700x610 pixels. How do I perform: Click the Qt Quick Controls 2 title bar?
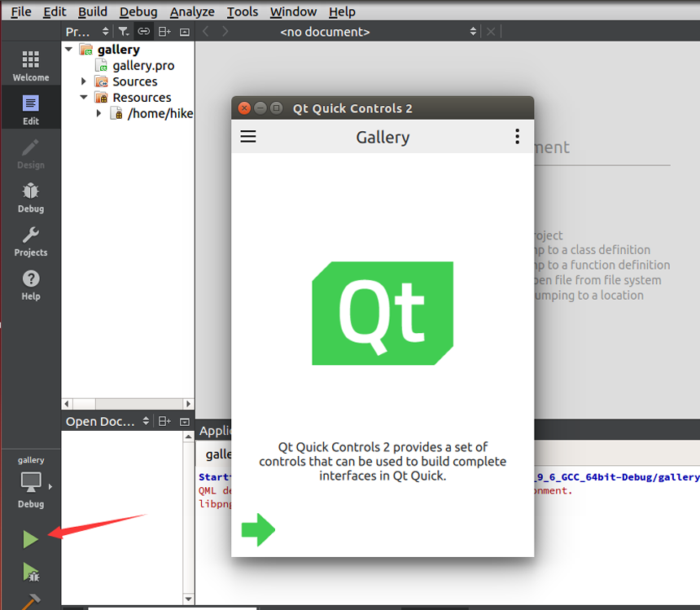383,108
